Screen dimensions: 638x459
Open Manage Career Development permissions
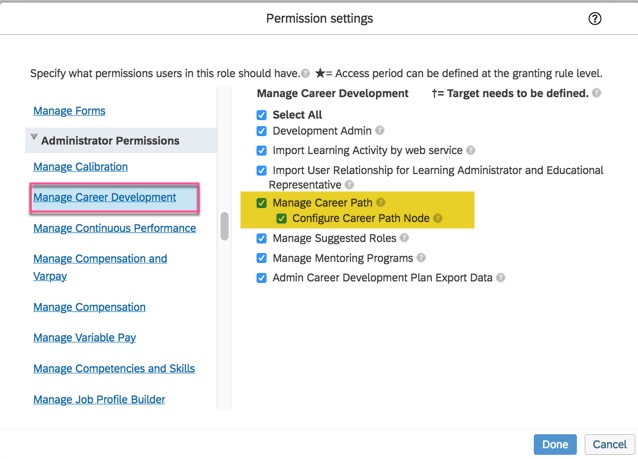(x=104, y=197)
